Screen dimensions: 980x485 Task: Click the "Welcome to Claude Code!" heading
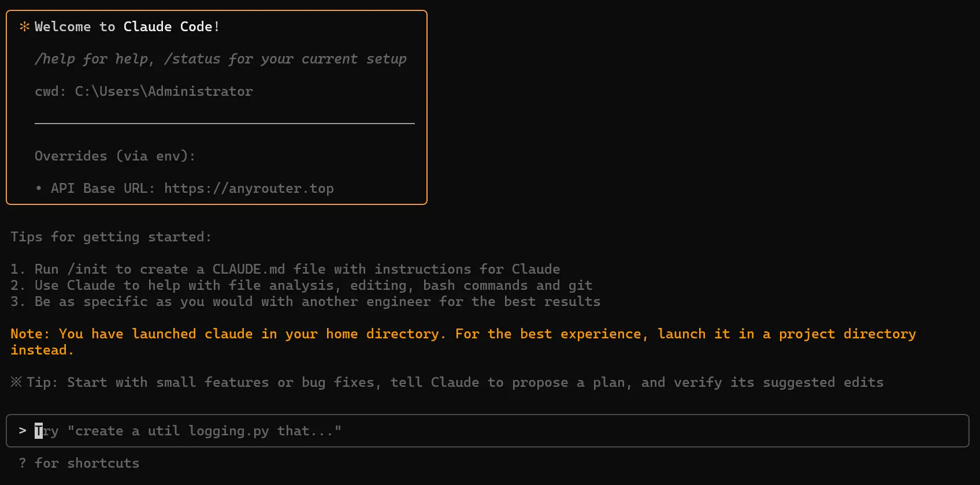[x=127, y=27]
